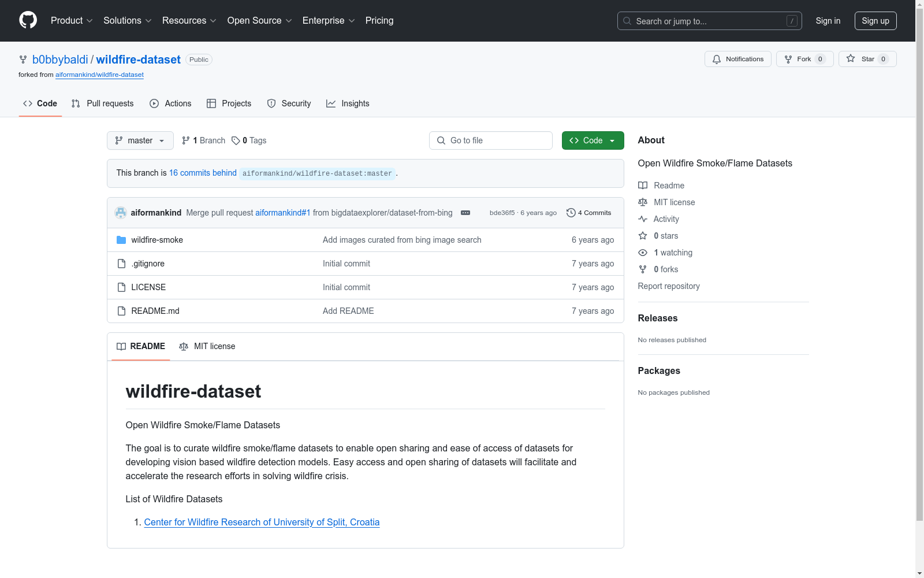Click the aiformankind avatar image
The width and height of the screenshot is (924, 578).
click(121, 213)
